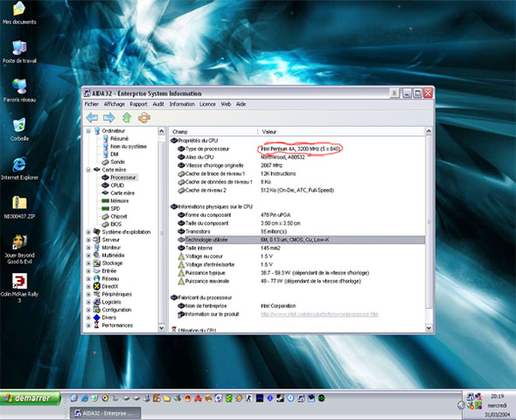Viewport: 516px width, 420px height.
Task: Open the Affichage menu
Action: 115,104
